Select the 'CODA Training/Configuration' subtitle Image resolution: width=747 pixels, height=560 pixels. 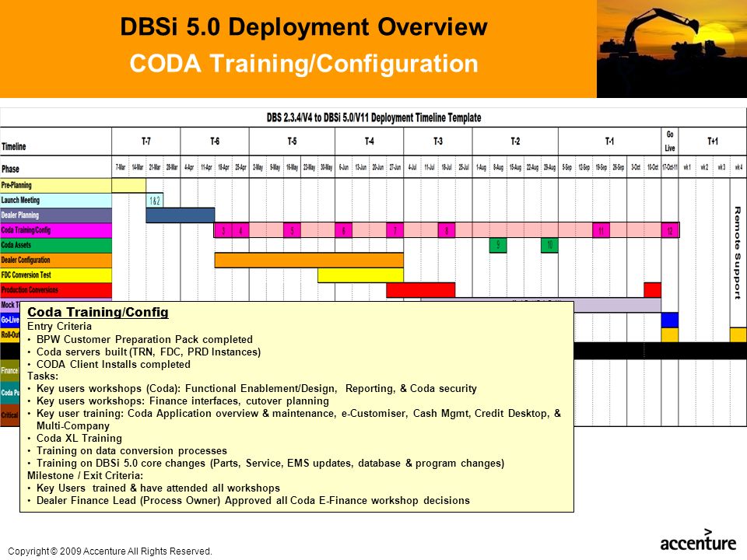(x=303, y=64)
